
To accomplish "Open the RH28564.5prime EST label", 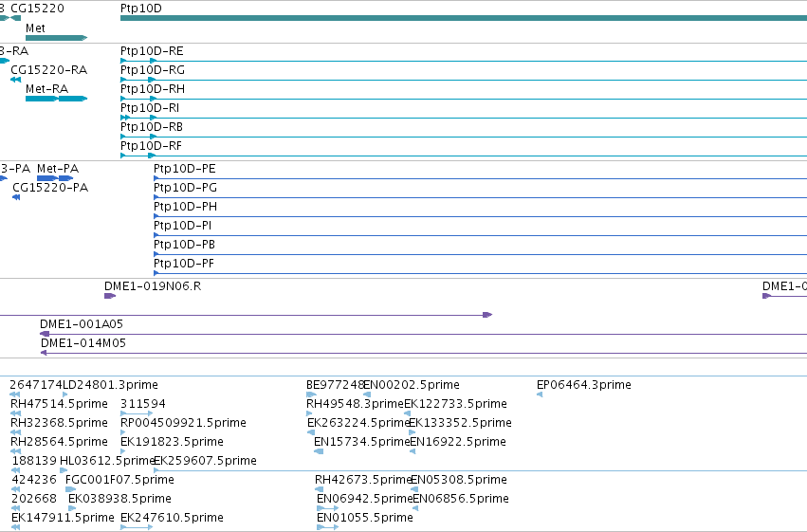I will point(59,442).
